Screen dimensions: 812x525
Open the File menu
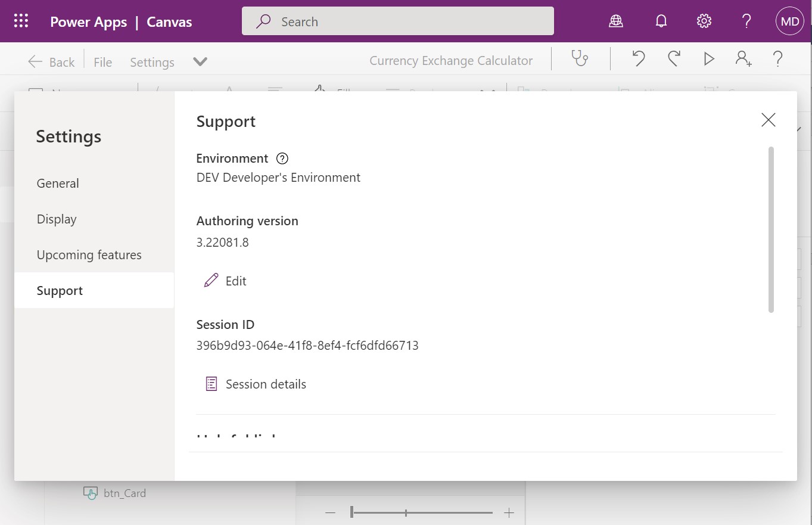(x=102, y=61)
